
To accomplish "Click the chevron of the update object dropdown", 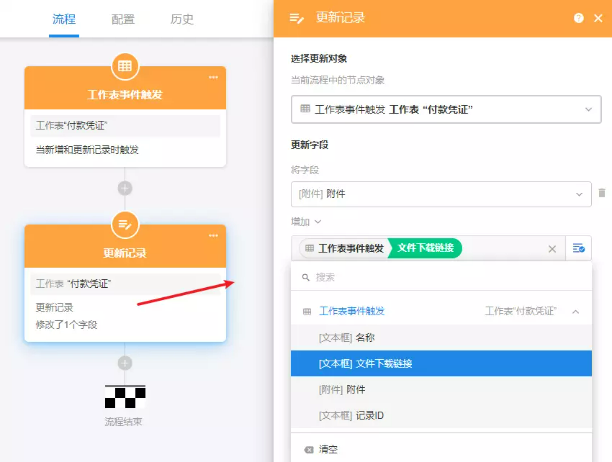I will [588, 110].
